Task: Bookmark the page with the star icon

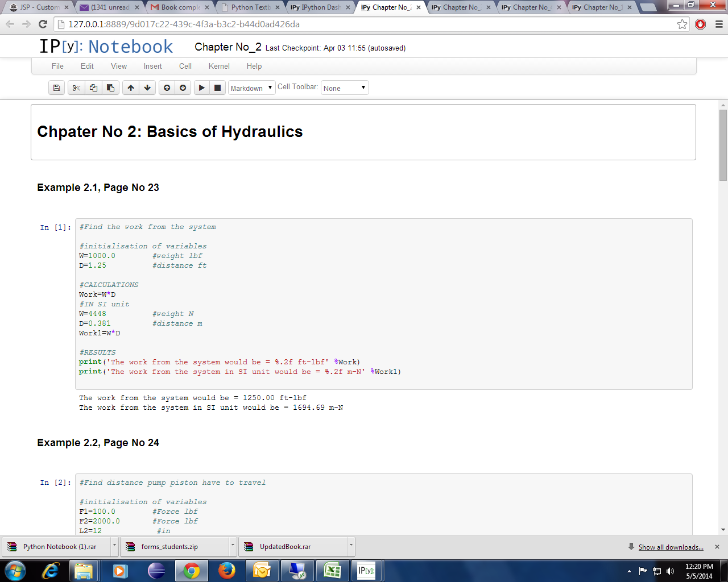Action: [x=682, y=24]
